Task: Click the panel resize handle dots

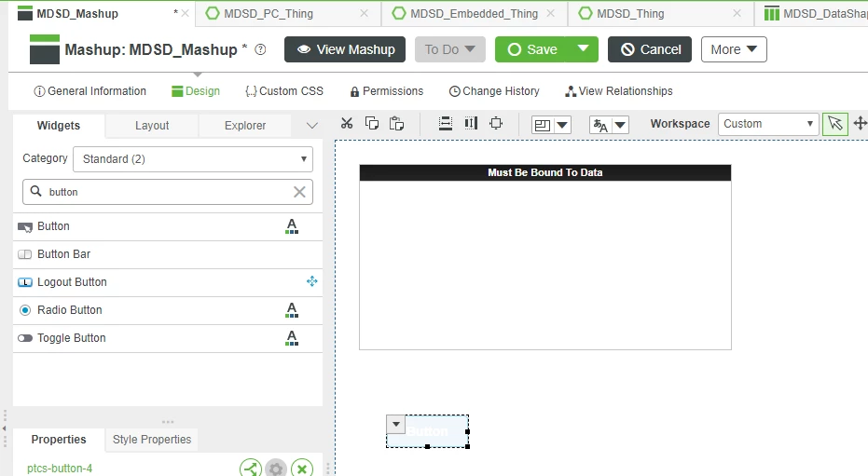Action: [168, 422]
